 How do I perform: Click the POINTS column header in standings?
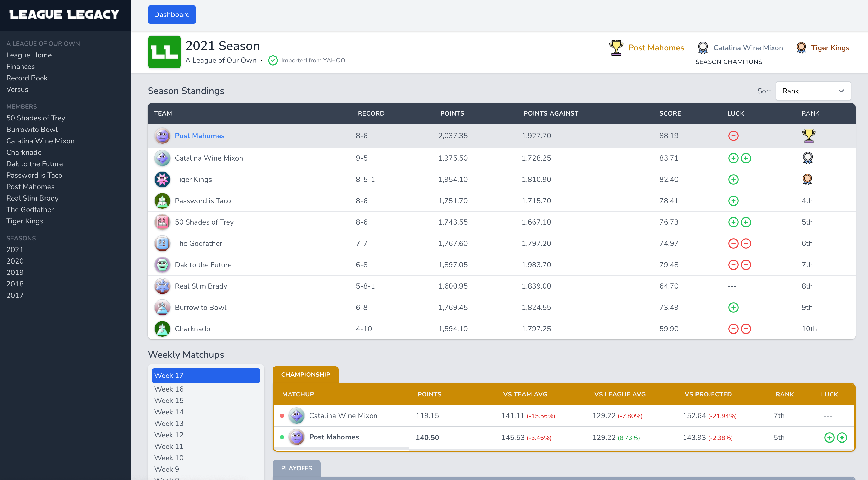coord(452,113)
